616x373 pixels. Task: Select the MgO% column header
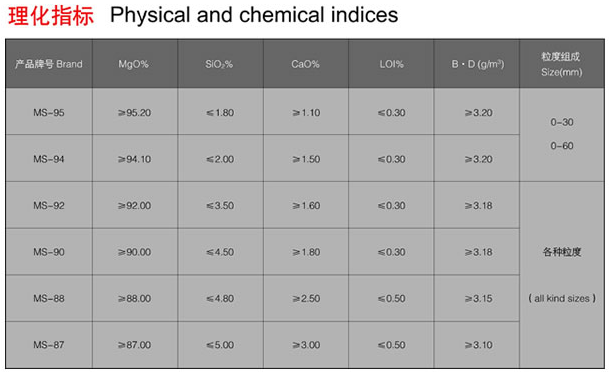pyautogui.click(x=134, y=64)
